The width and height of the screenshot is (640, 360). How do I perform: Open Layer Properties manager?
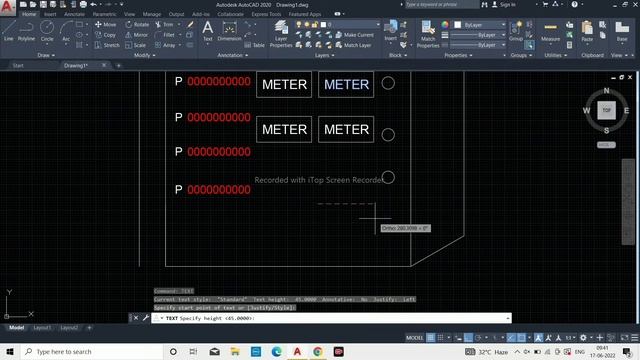pyautogui.click(x=281, y=34)
